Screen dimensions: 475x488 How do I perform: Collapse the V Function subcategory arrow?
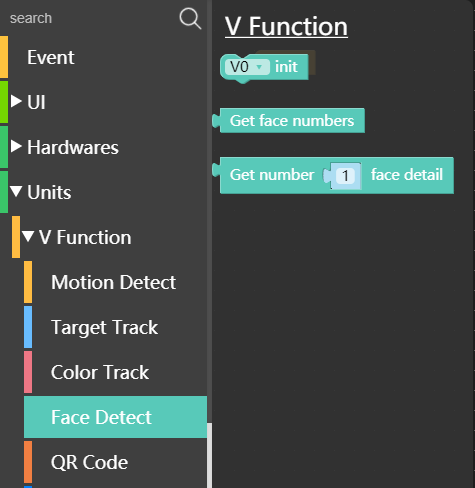pyautogui.click(x=28, y=236)
